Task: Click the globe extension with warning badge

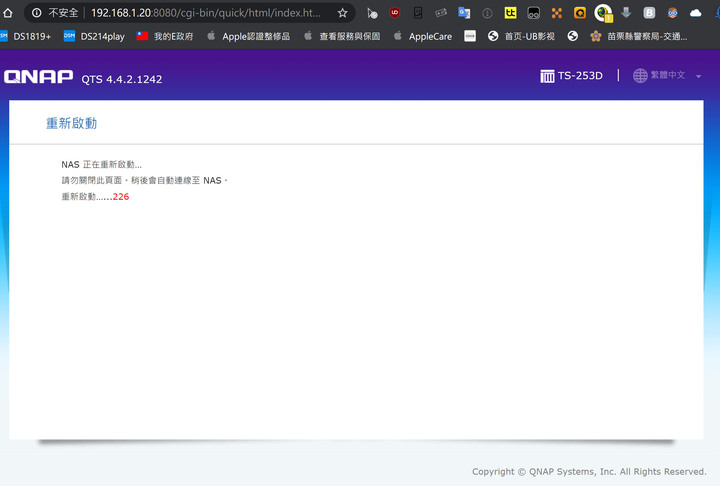Action: pos(603,13)
